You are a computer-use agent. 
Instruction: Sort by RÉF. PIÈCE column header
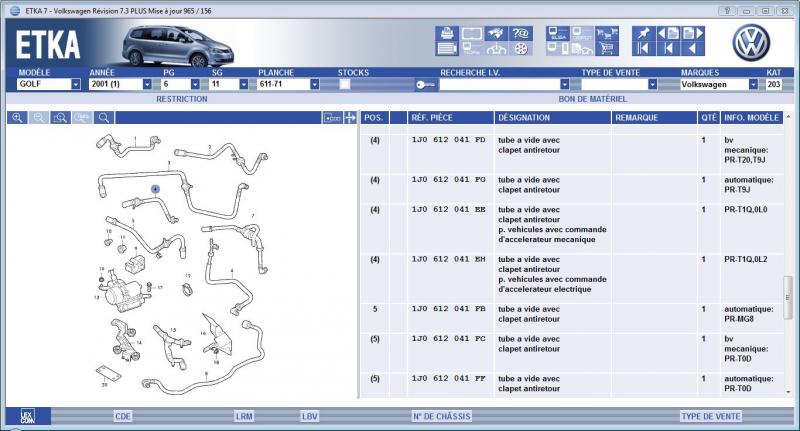tap(451, 118)
